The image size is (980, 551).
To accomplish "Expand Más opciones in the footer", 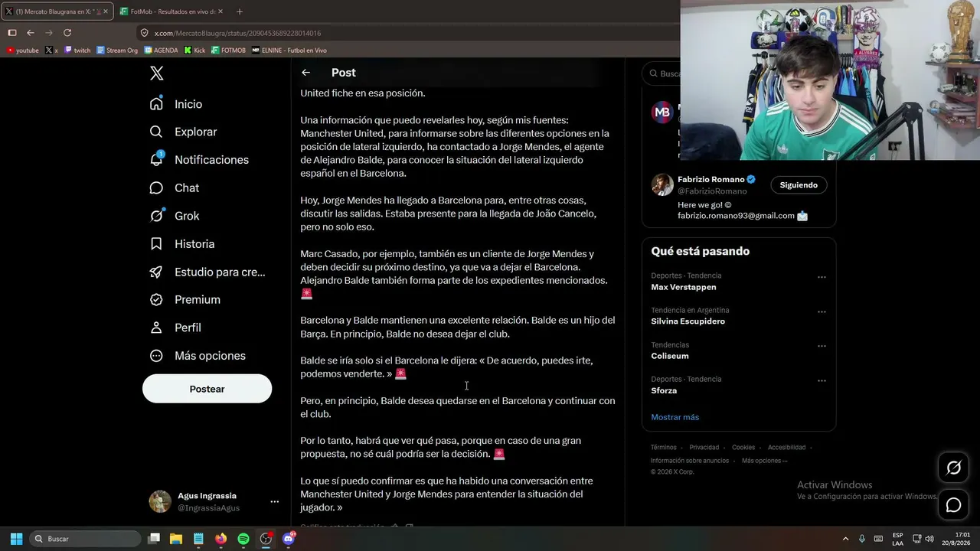I will [x=764, y=461].
